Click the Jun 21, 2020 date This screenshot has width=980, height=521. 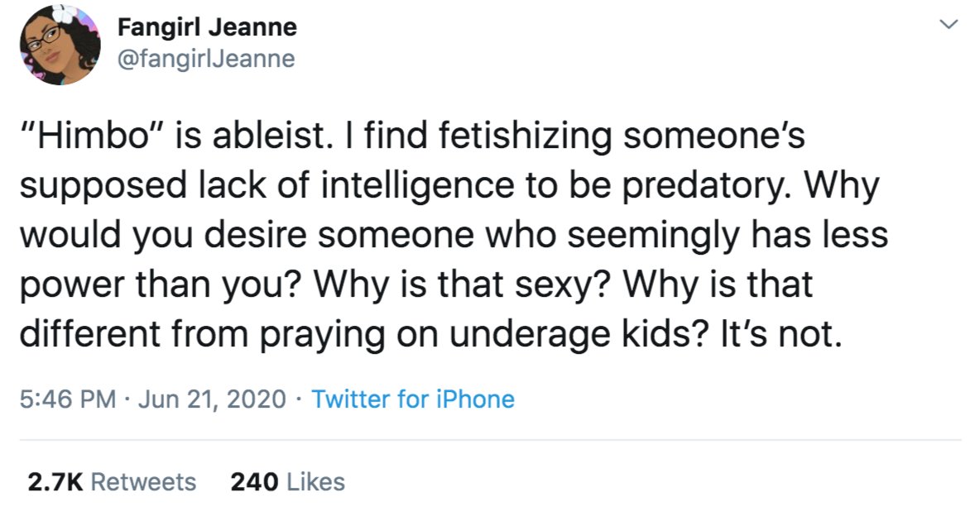pyautogui.click(x=212, y=399)
